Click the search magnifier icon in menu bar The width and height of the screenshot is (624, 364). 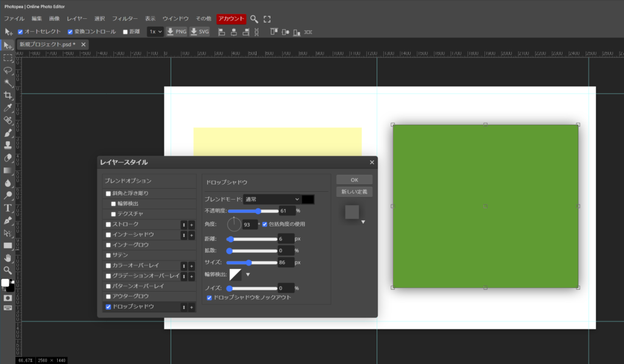pyautogui.click(x=254, y=19)
